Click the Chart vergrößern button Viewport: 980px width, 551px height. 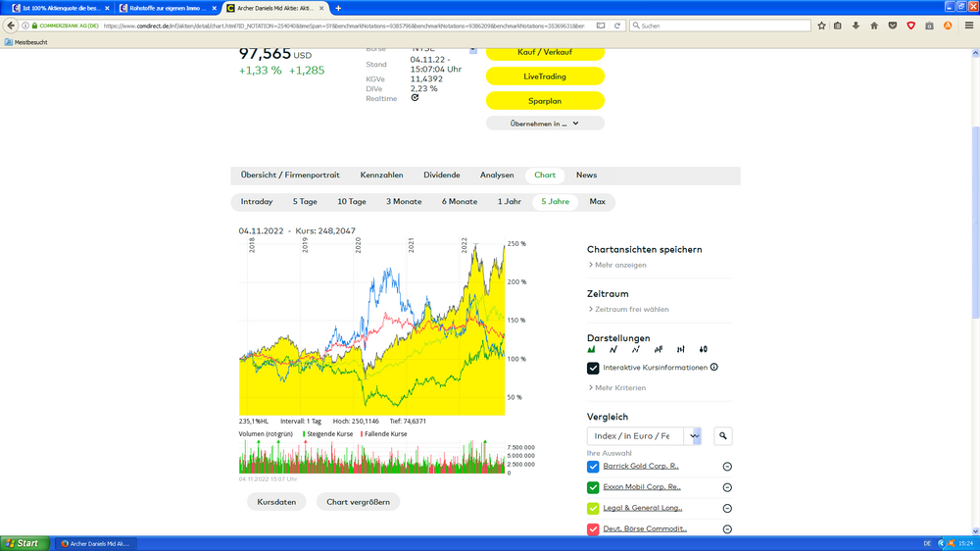point(358,502)
